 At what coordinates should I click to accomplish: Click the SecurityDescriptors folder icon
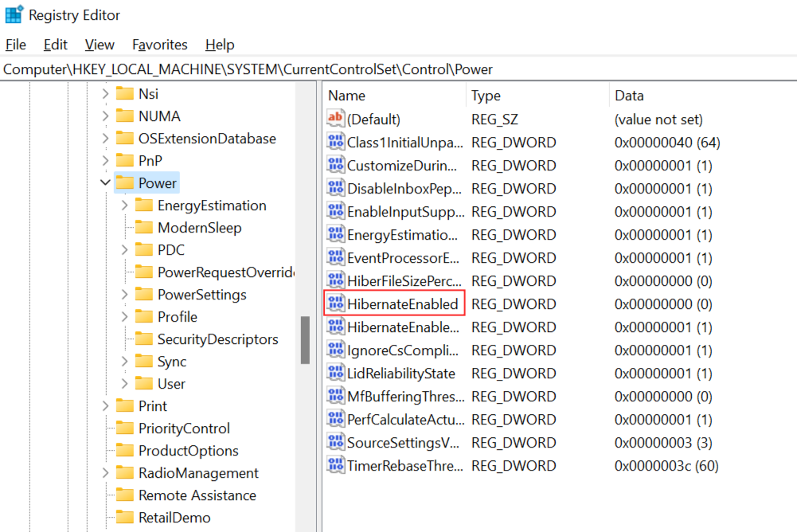pos(143,339)
